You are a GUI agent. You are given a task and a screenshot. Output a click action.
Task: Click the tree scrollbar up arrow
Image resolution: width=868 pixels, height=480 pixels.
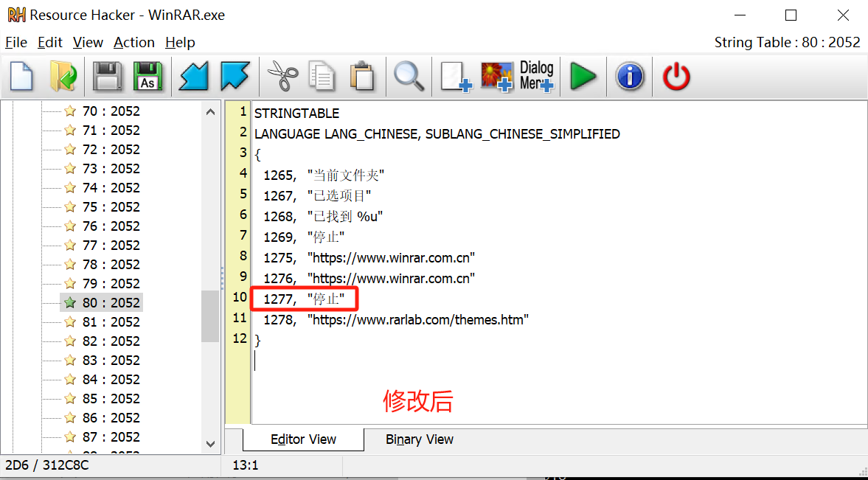tap(210, 112)
